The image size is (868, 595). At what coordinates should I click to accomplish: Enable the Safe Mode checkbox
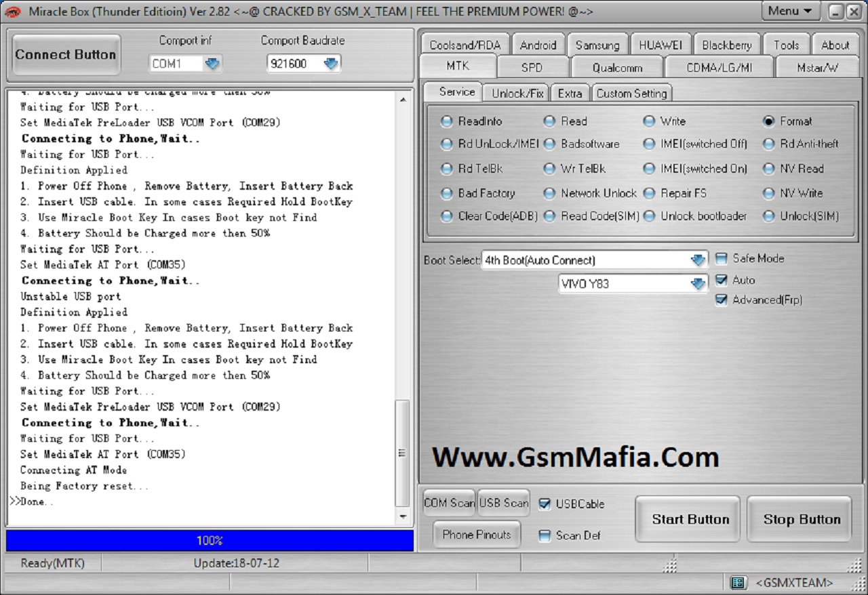click(722, 258)
